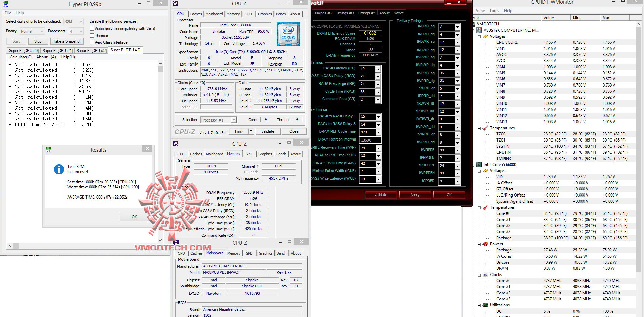
Task: Click the Close button in CPU-Z footer
Action: click(x=294, y=131)
